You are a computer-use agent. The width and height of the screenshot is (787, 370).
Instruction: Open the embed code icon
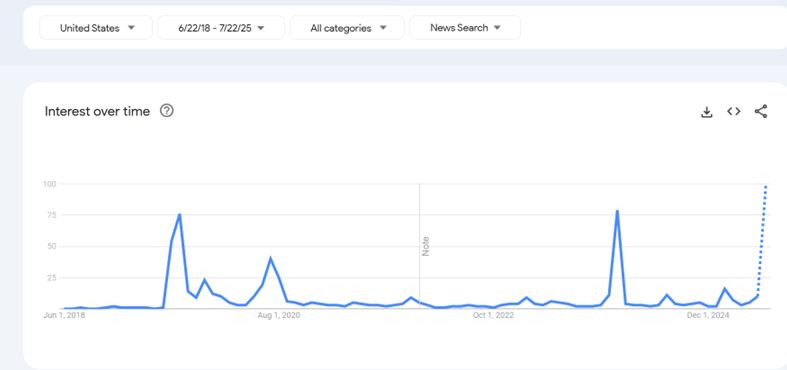tap(734, 111)
